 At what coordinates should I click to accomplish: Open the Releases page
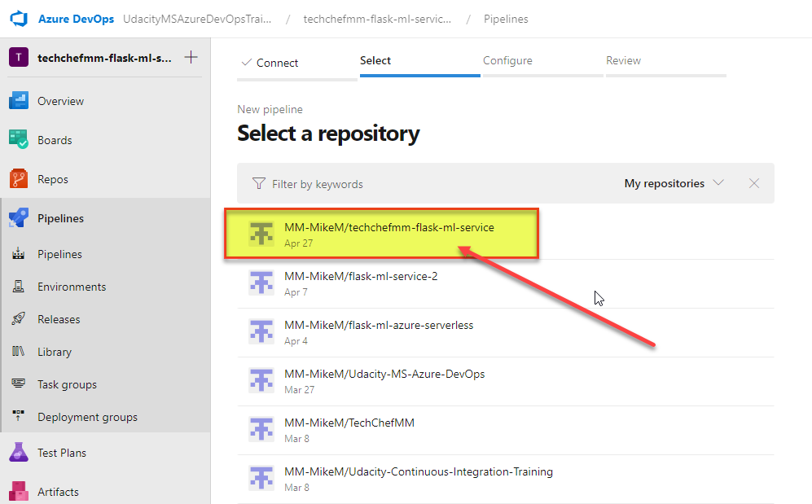[59, 318]
